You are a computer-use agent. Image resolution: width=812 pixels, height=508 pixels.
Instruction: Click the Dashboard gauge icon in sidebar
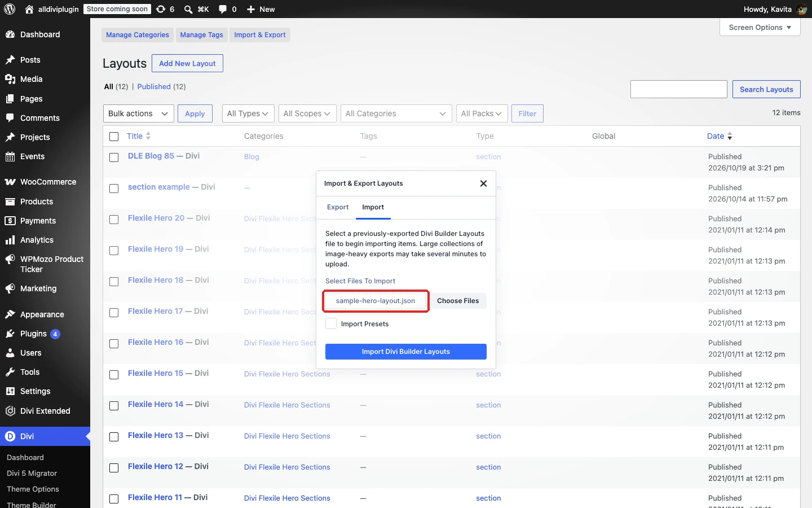10,34
